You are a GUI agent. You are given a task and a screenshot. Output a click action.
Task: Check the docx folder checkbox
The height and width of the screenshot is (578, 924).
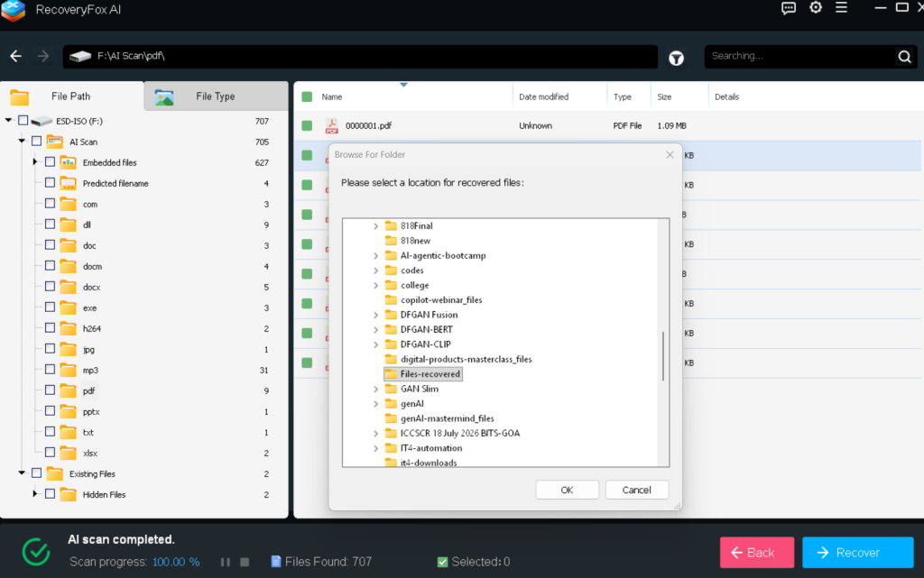(x=51, y=287)
